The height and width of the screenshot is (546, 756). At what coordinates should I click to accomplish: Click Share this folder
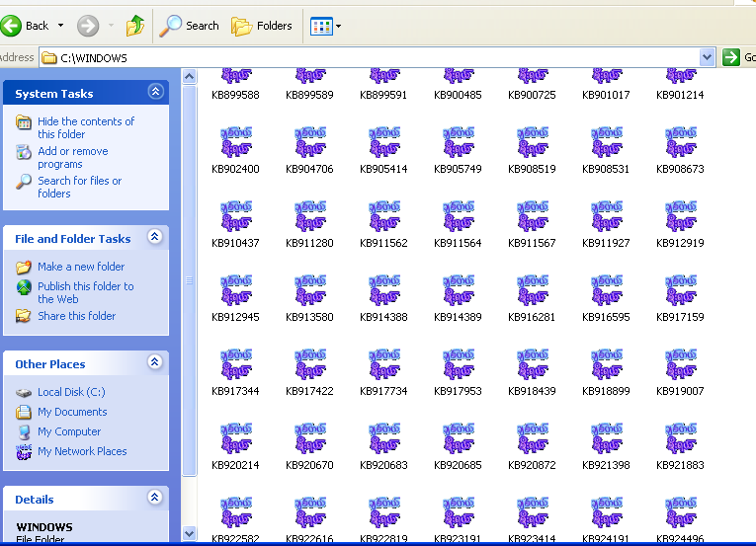click(x=77, y=316)
